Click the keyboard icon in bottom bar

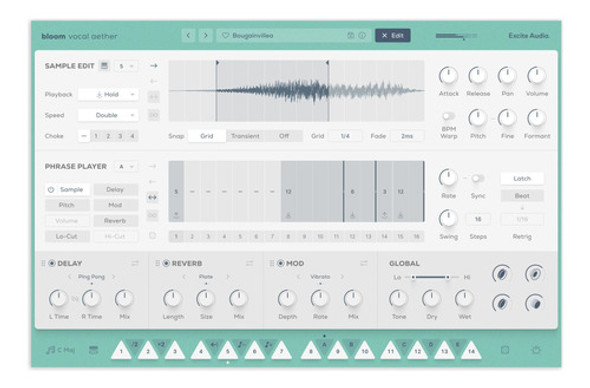tap(93, 350)
